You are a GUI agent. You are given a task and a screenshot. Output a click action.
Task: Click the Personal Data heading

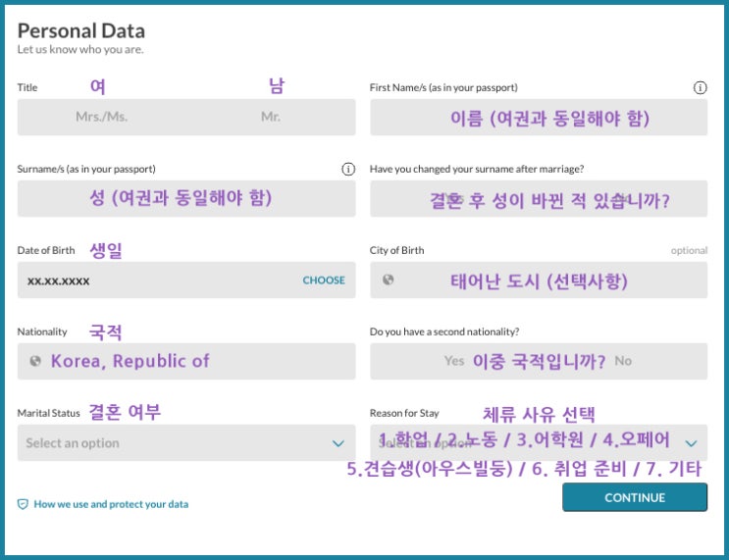point(81,31)
